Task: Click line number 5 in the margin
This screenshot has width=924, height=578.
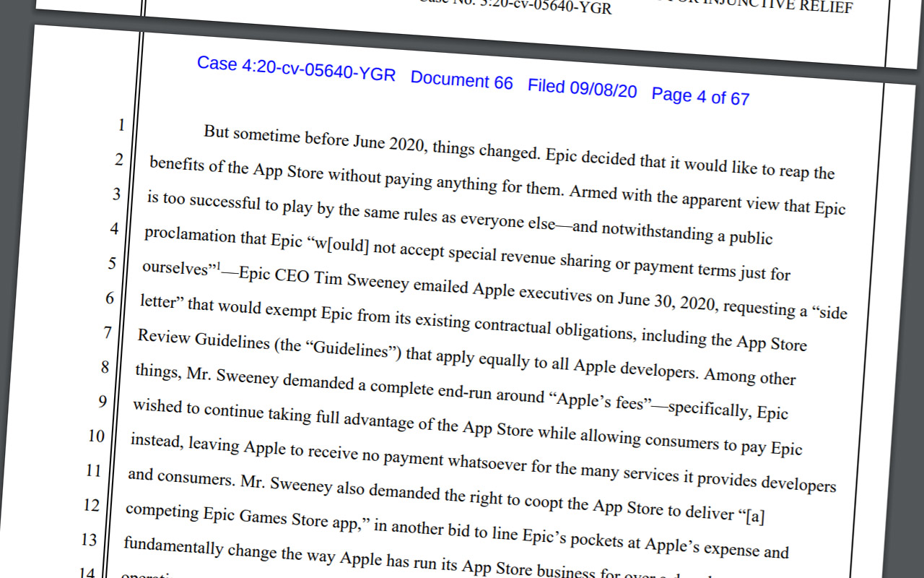Action: coord(111,263)
